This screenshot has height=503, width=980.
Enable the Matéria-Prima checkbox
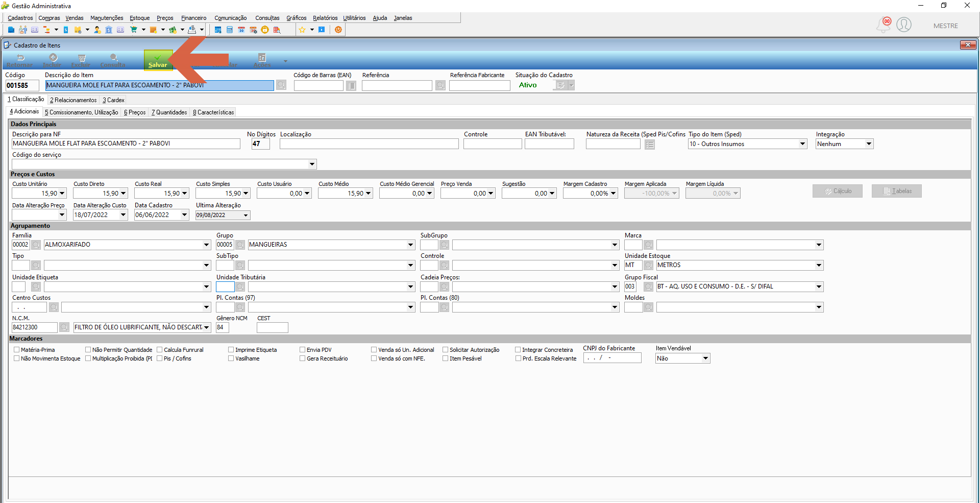17,350
